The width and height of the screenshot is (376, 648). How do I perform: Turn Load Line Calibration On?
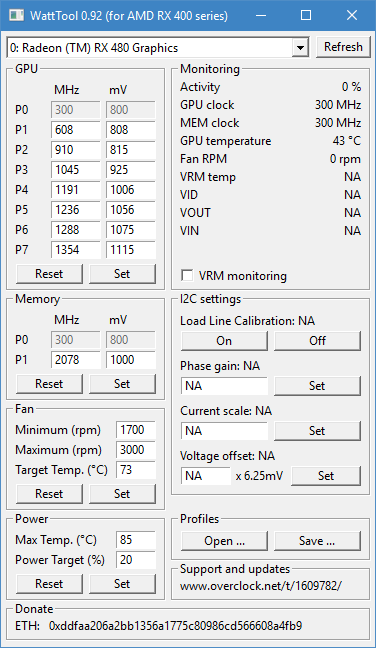point(224,341)
